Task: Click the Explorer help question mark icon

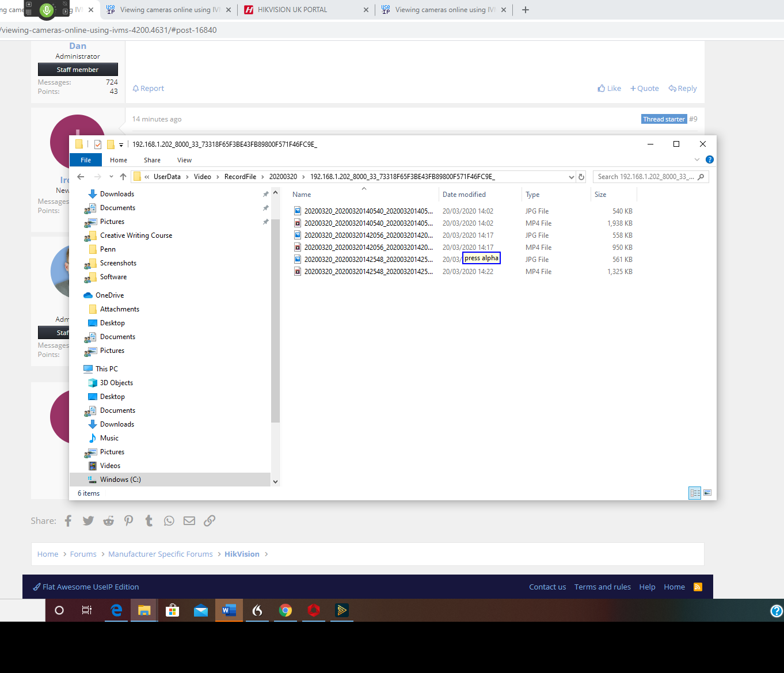Action: tap(709, 159)
